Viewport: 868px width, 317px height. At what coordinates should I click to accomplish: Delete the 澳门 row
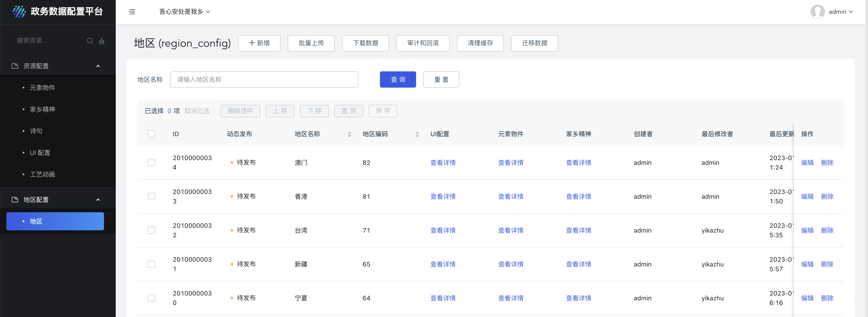tap(827, 163)
